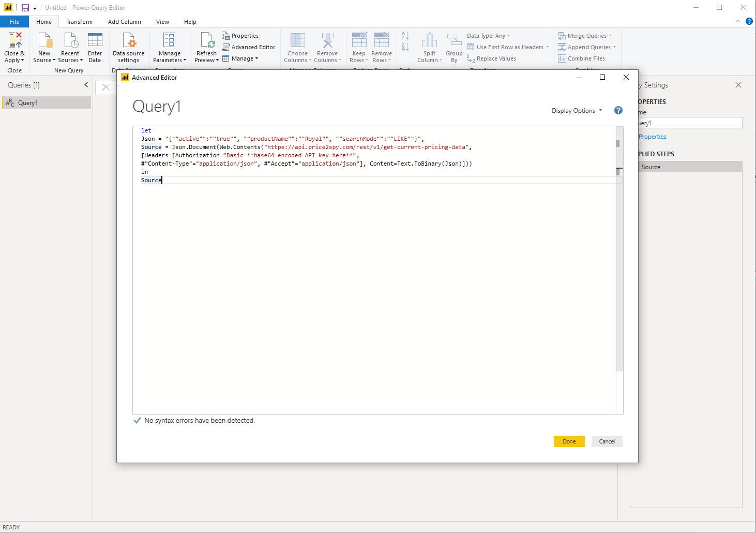The height and width of the screenshot is (533, 756).
Task: Expand Merge Queries dropdown arrow
Action: point(611,36)
